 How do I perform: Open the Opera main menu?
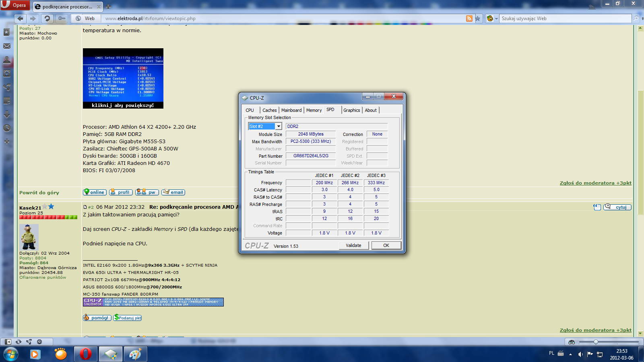point(14,5)
